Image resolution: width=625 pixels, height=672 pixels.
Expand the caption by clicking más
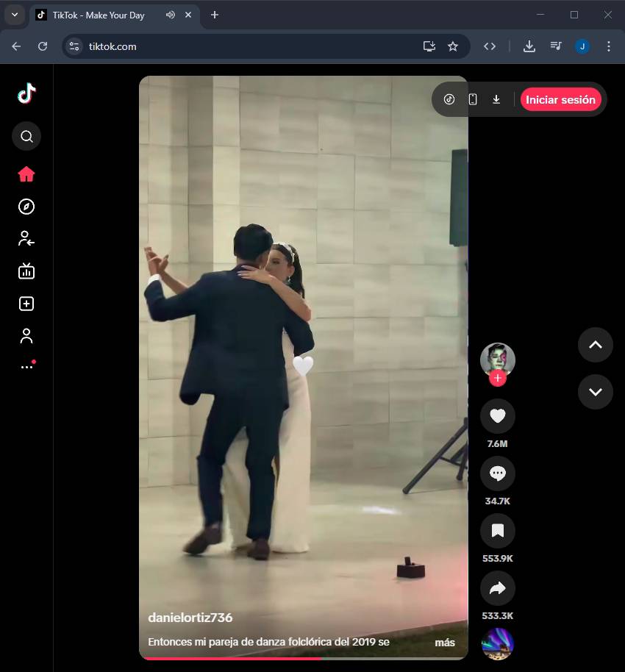(x=444, y=643)
